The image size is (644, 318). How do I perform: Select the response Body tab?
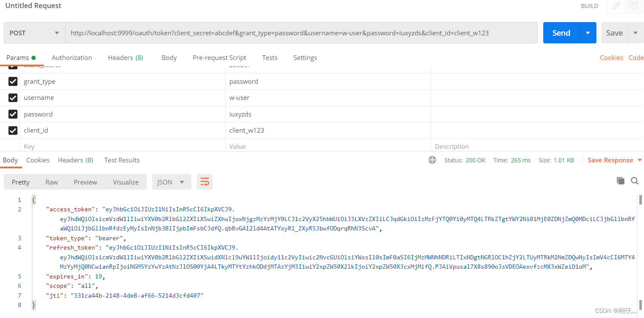click(10, 160)
